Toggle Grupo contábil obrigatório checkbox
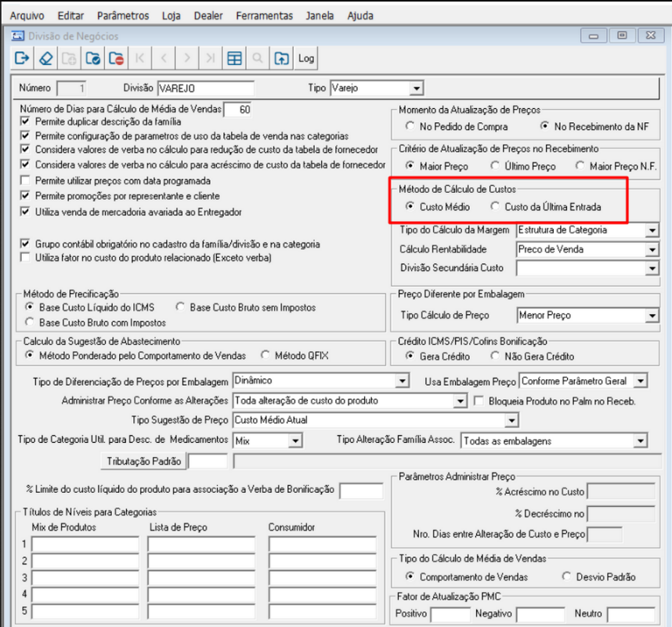The width and height of the screenshot is (672, 627). point(25,244)
